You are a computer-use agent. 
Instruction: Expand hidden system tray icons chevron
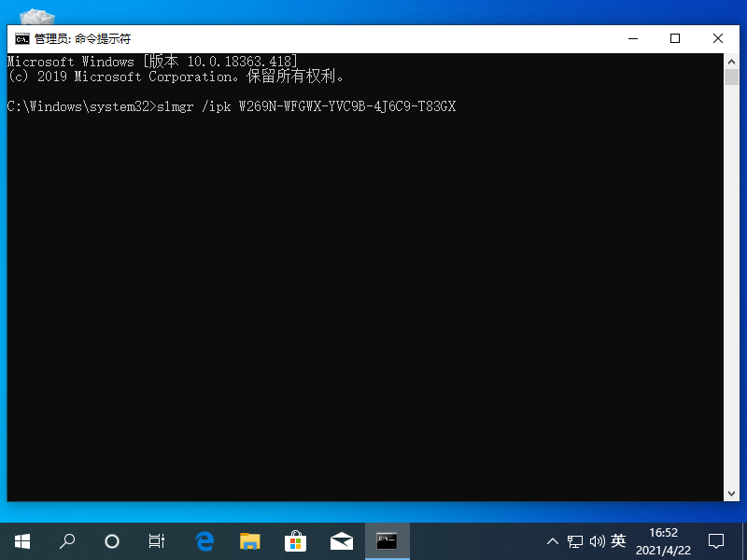coord(552,541)
